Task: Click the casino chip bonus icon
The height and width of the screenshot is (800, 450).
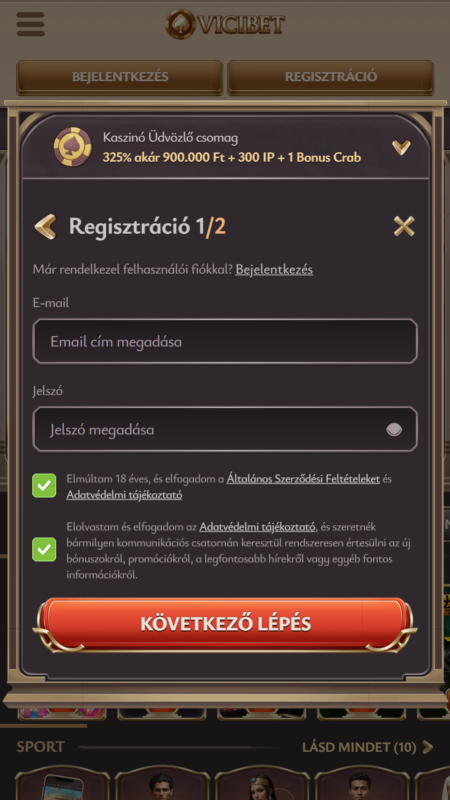Action: tap(73, 147)
